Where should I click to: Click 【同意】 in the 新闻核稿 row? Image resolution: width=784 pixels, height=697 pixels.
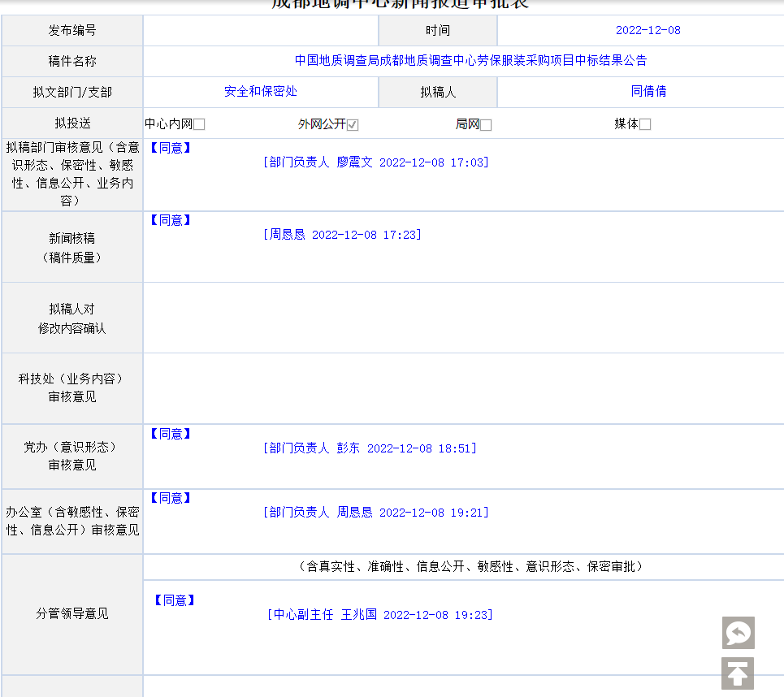171,220
